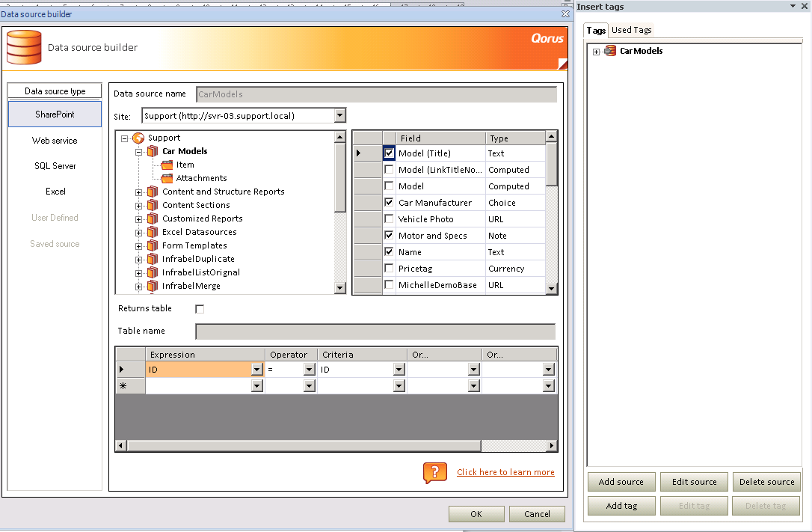Click the Form Templates list icon
This screenshot has height=532, width=812.
click(153, 245)
